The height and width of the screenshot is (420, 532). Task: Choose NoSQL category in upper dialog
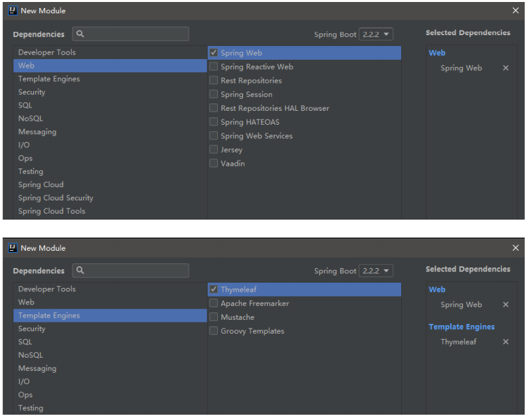110,118
